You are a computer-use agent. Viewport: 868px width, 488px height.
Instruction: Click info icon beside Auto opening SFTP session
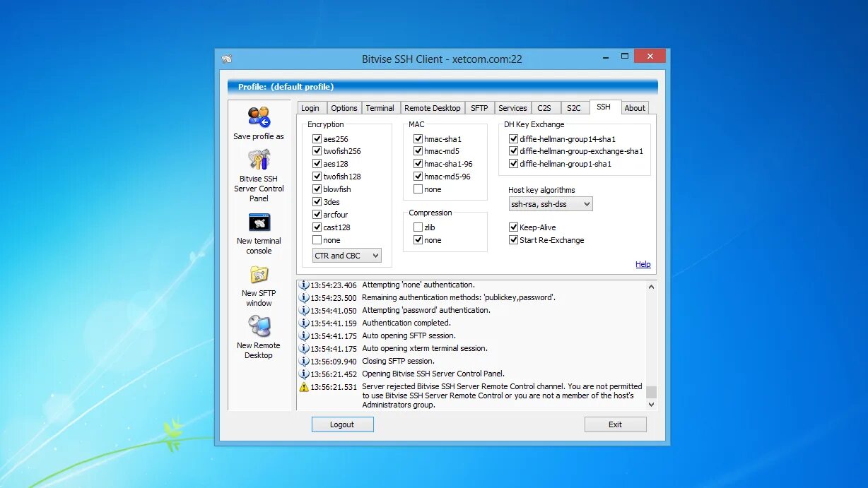(x=304, y=336)
